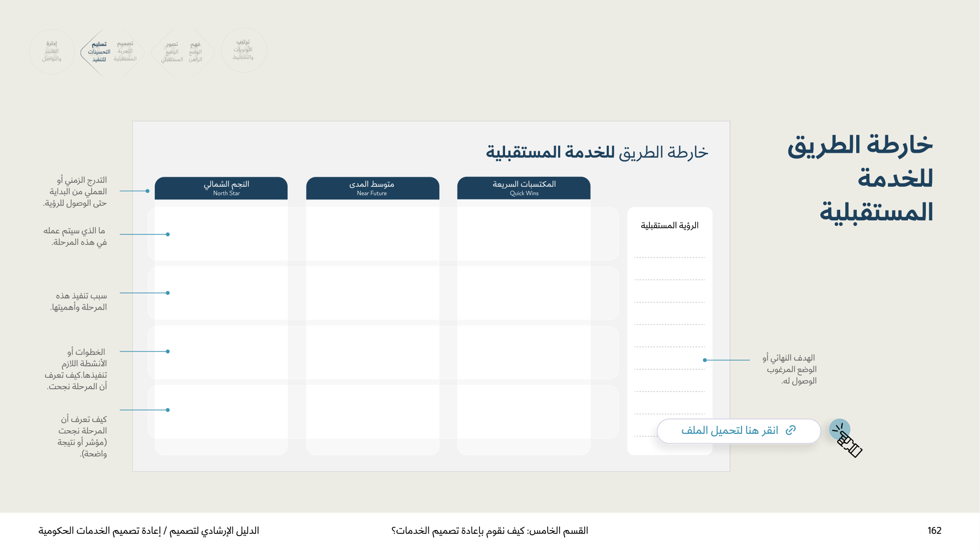
Task: Open step 'فهم الوضع الراهن' in top navigation
Action: pos(195,52)
